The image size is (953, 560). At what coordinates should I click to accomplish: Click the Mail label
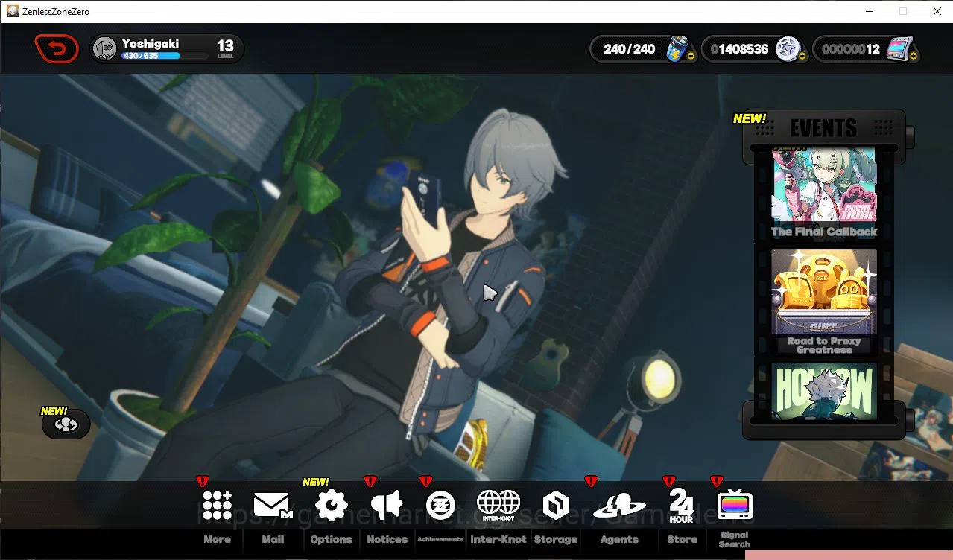tap(273, 539)
